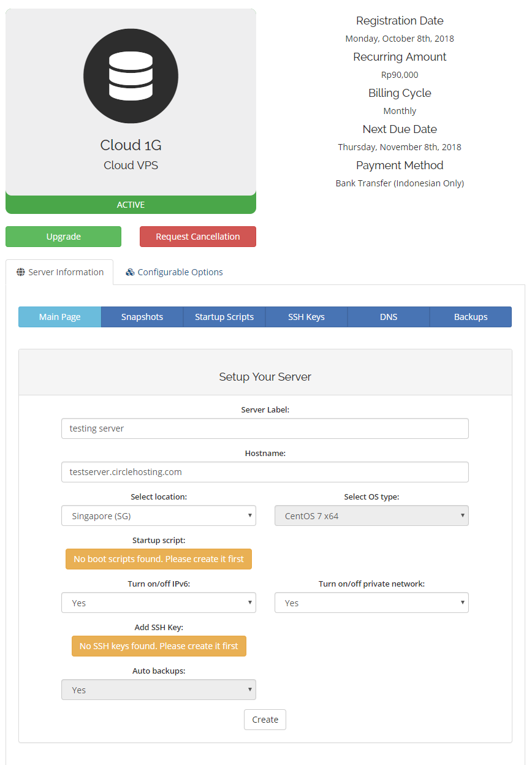
Task: Open the Select location dropdown
Action: (x=159, y=516)
